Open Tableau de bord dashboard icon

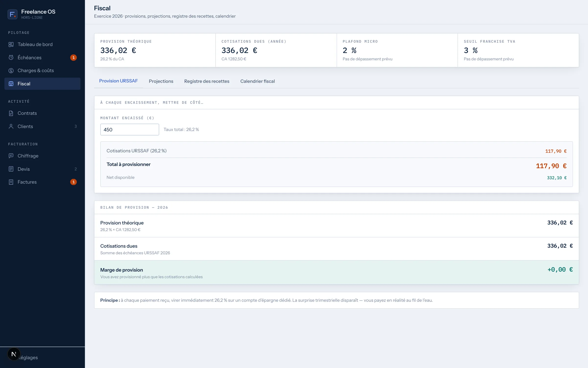pos(11,44)
